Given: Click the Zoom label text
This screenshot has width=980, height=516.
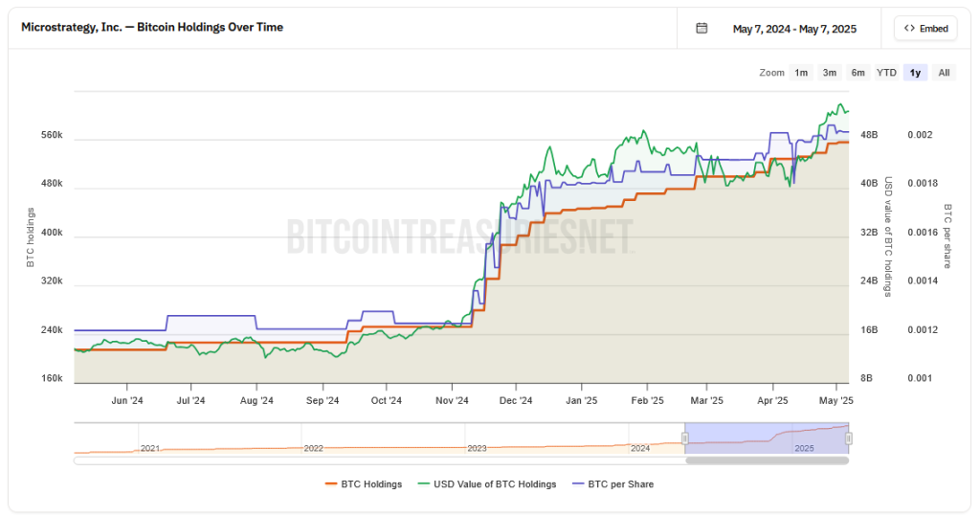Looking at the screenshot, I should point(771,73).
